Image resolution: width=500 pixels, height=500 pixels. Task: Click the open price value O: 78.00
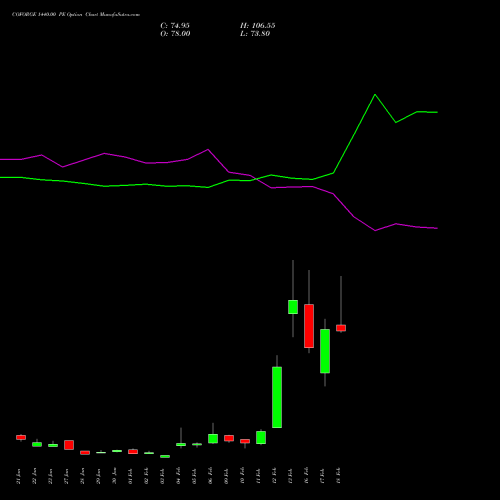coord(175,34)
